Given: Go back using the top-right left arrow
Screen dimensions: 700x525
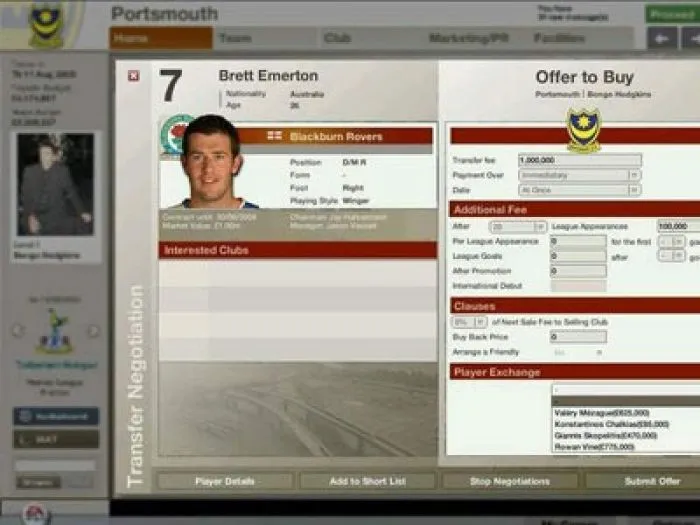Looking at the screenshot, I should click(662, 38).
